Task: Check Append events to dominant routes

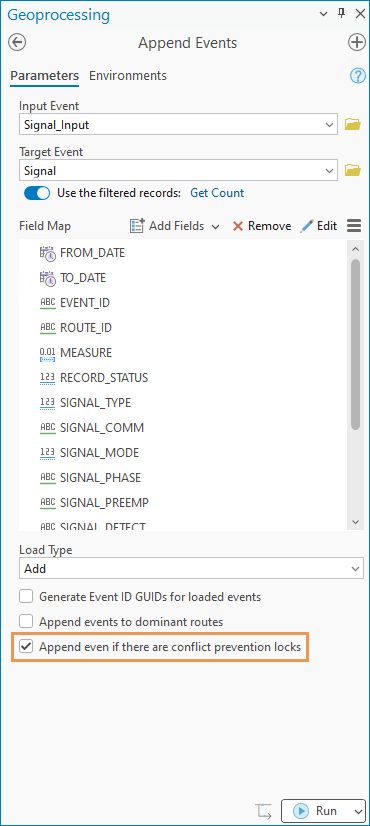Action: point(26,622)
